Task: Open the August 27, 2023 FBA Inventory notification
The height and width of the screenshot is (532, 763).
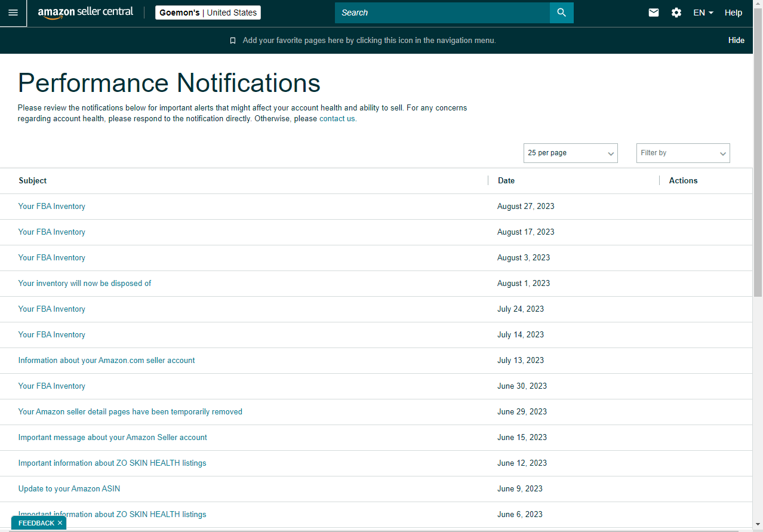Action: point(52,207)
